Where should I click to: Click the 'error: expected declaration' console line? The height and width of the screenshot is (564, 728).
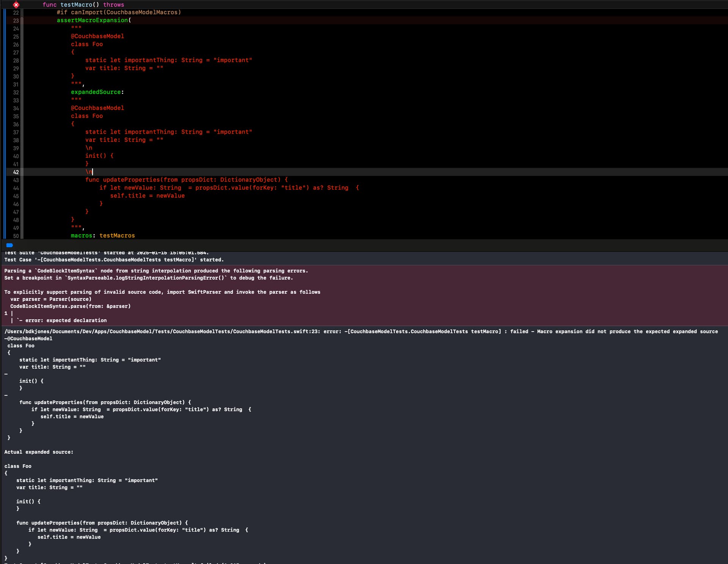pyautogui.click(x=66, y=320)
